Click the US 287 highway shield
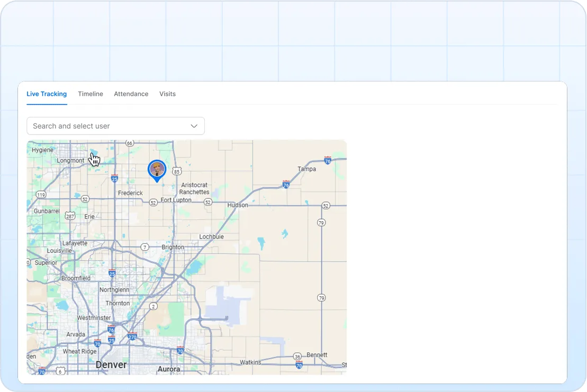This screenshot has width=587, height=392. [x=70, y=216]
